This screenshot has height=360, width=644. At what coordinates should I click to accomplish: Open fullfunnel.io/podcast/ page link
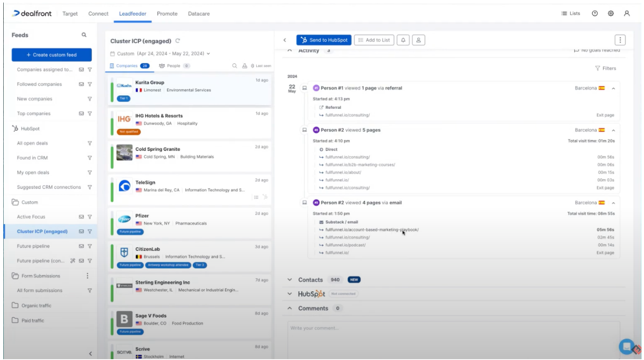(345, 245)
